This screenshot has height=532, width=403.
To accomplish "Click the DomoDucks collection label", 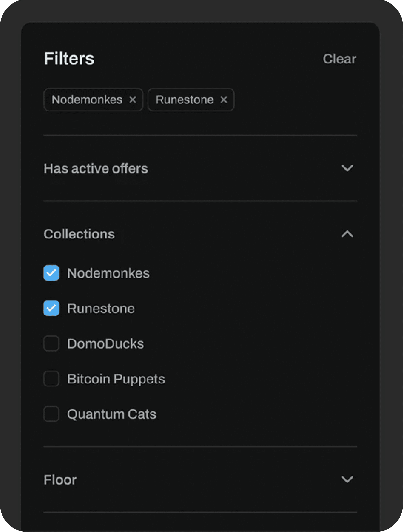I will pos(106,344).
